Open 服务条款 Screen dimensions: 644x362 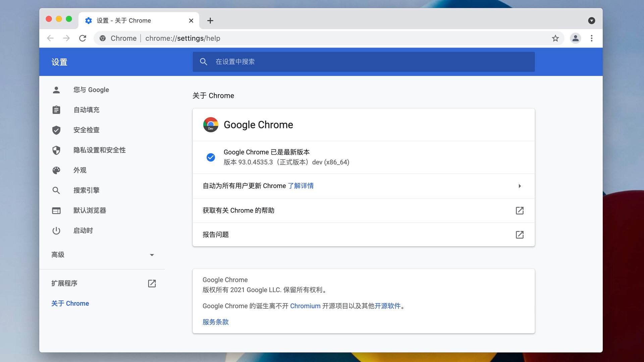point(215,322)
